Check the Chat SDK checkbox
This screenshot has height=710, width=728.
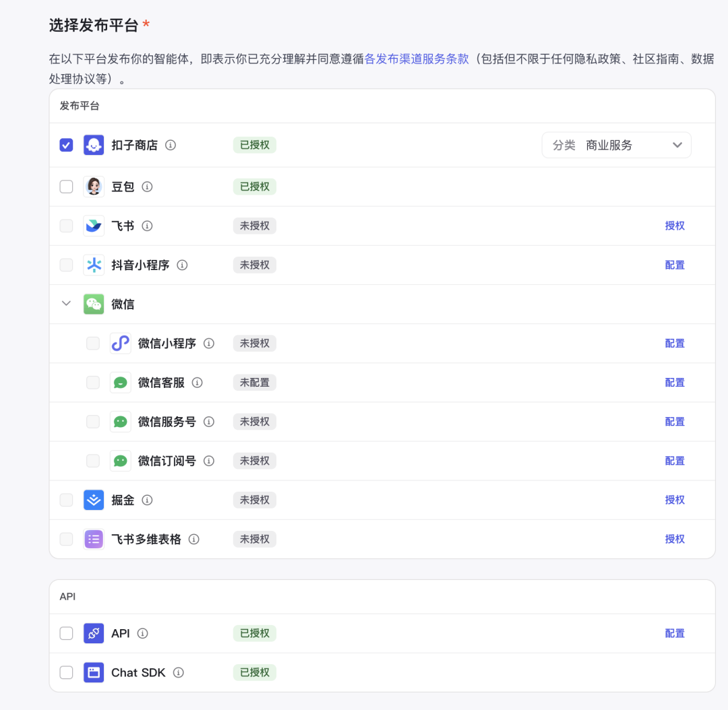coord(66,672)
